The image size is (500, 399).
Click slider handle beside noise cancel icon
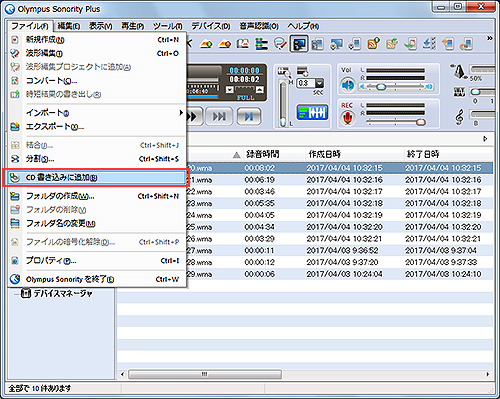pos(475,92)
